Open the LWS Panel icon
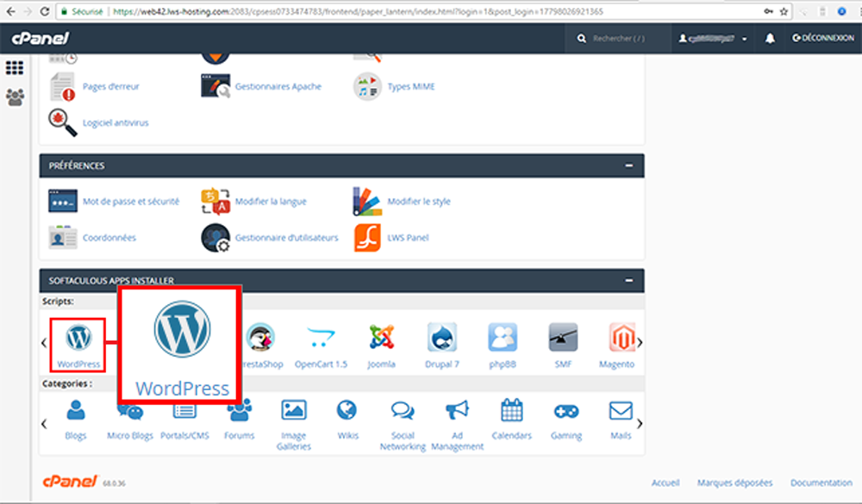This screenshot has height=504, width=862. click(367, 238)
